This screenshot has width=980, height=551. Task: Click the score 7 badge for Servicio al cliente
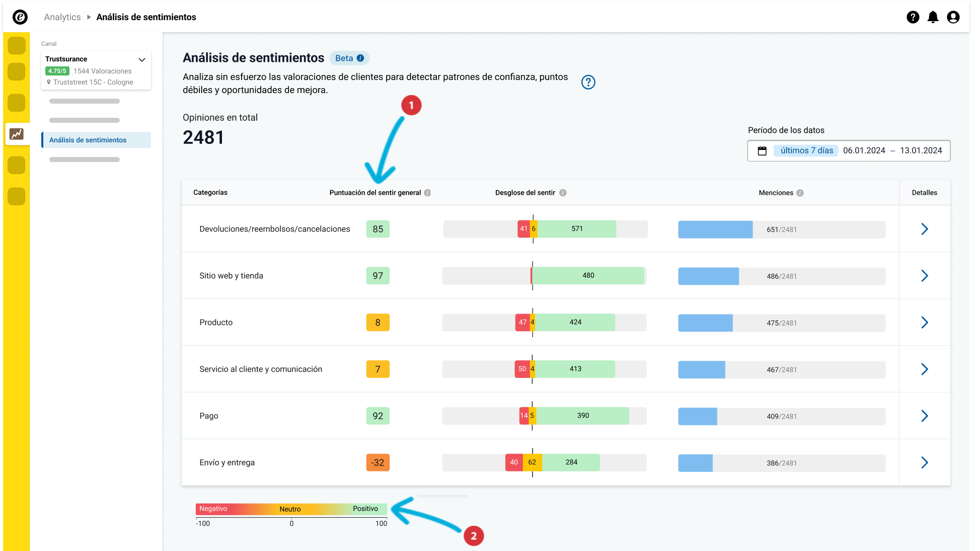click(378, 369)
